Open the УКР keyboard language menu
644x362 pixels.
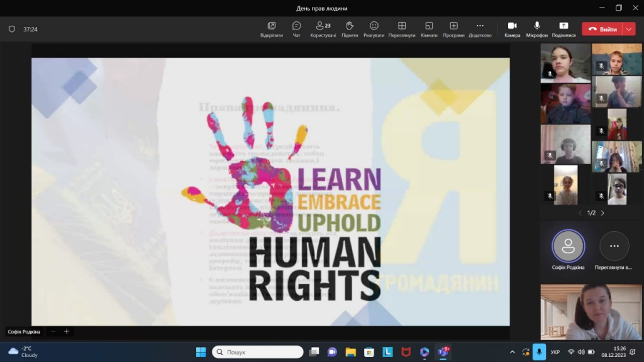tap(555, 352)
